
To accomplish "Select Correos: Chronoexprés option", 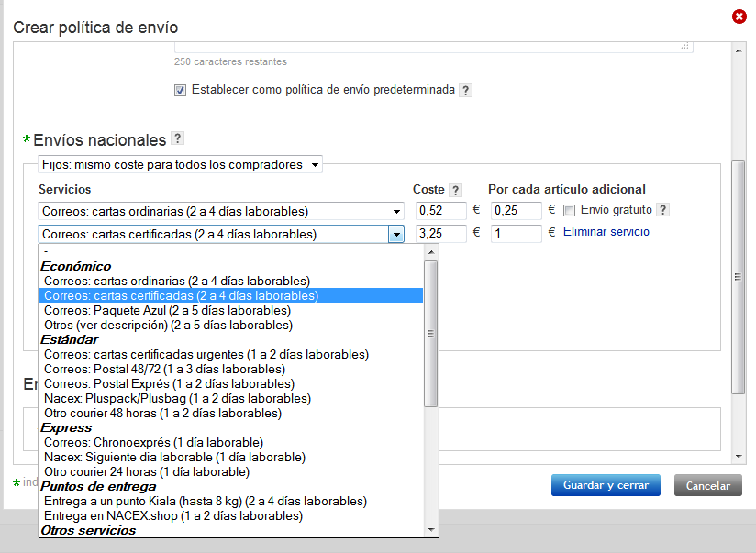I will [231, 443].
